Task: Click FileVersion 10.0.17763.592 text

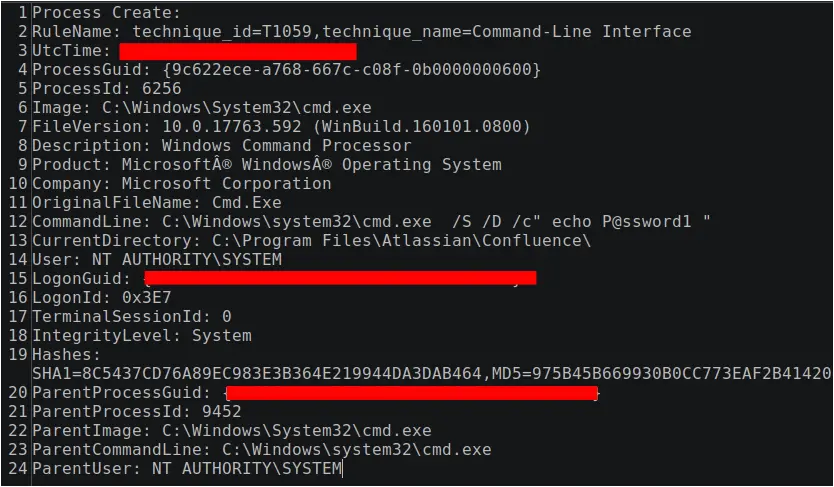Action: click(x=231, y=127)
